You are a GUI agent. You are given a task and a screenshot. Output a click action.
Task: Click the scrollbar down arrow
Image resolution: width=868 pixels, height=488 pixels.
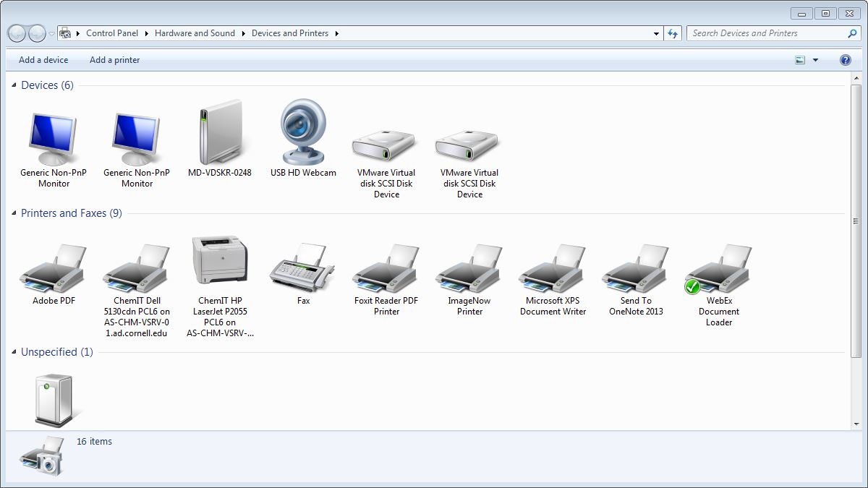tap(856, 424)
